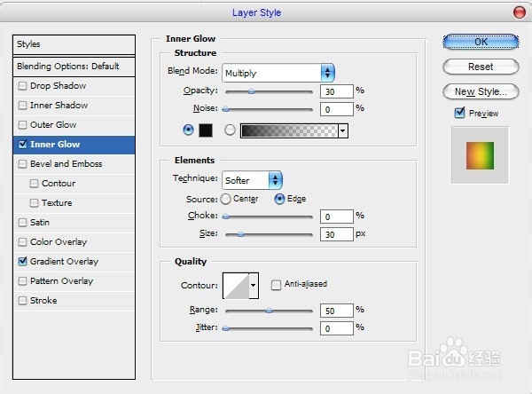This screenshot has height=394, width=532.
Task: Enable the Bevel and Emboss checkbox
Action: pyautogui.click(x=22, y=163)
